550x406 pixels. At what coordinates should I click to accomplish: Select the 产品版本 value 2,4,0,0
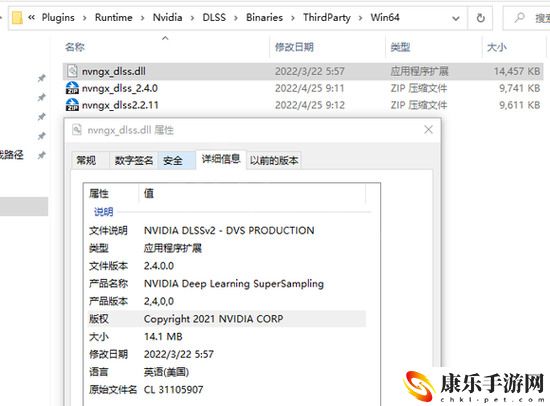(x=159, y=301)
